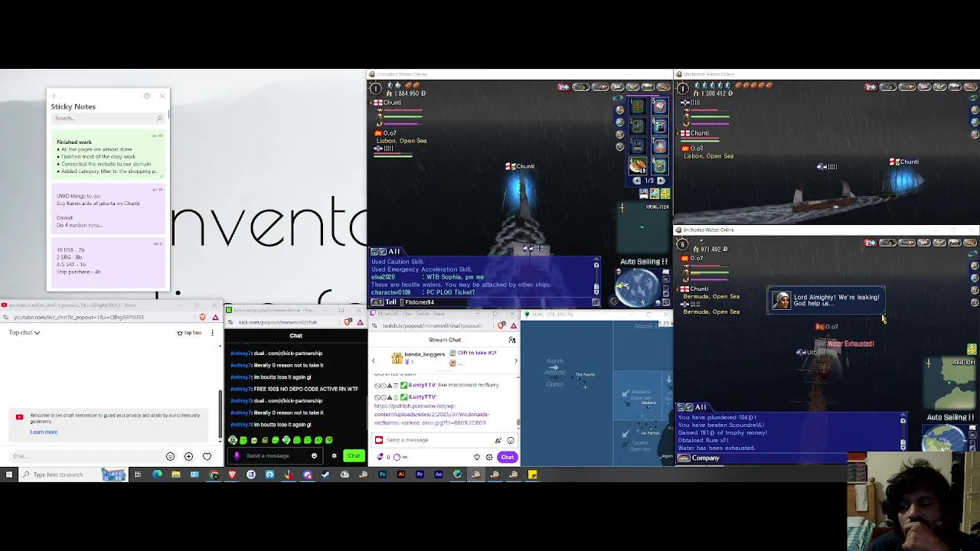Go to previous skill page in Lisbon game
This screenshot has width=980, height=551.
pos(637,181)
